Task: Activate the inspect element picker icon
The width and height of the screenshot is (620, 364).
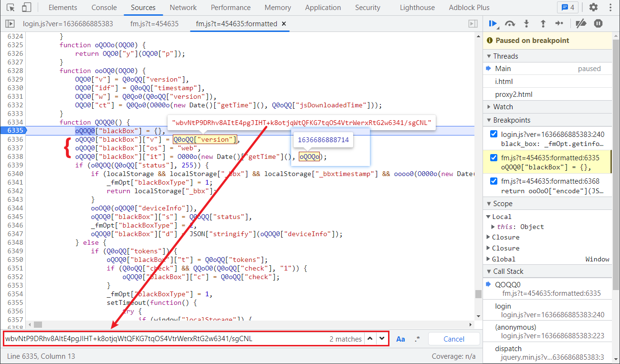Action: (11, 8)
